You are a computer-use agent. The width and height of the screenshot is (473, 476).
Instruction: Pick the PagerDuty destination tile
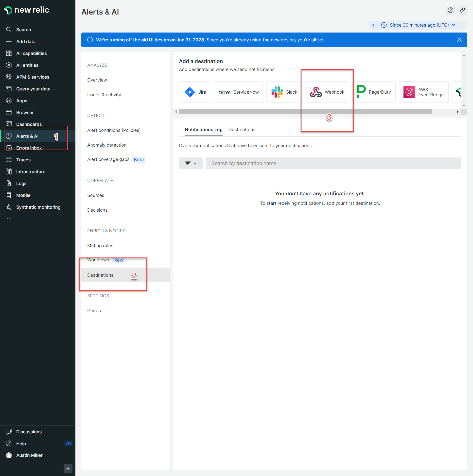[x=374, y=92]
